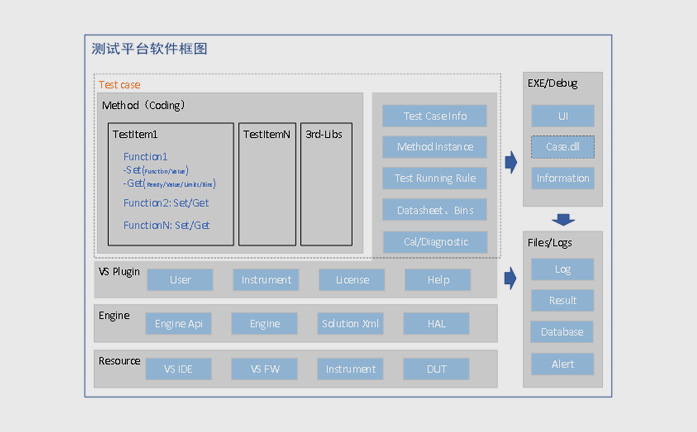The height and width of the screenshot is (432, 697).
Task: Select the Datasheet, Bins box
Action: [x=434, y=210]
